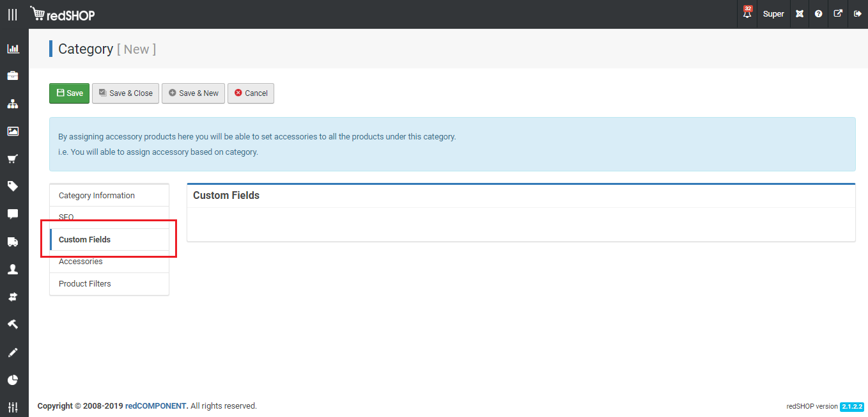Open the notifications bell with 32 badge
This screenshot has height=417, width=868.
coord(747,13)
